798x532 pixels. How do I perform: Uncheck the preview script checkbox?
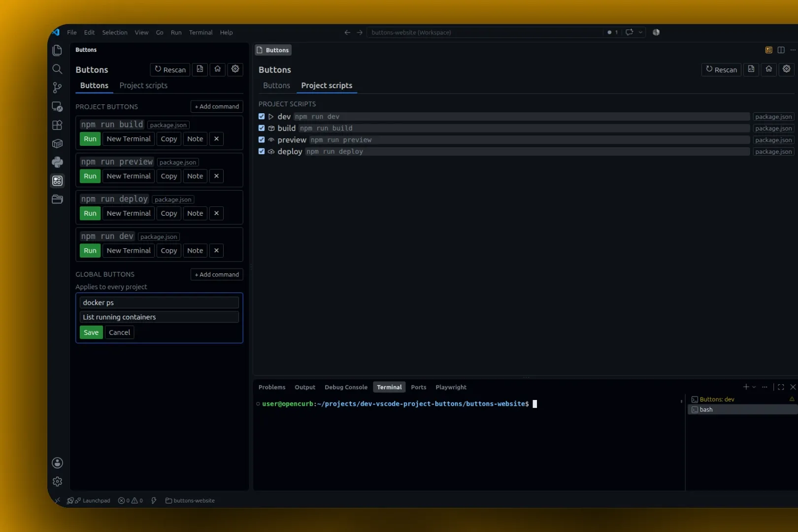point(262,140)
